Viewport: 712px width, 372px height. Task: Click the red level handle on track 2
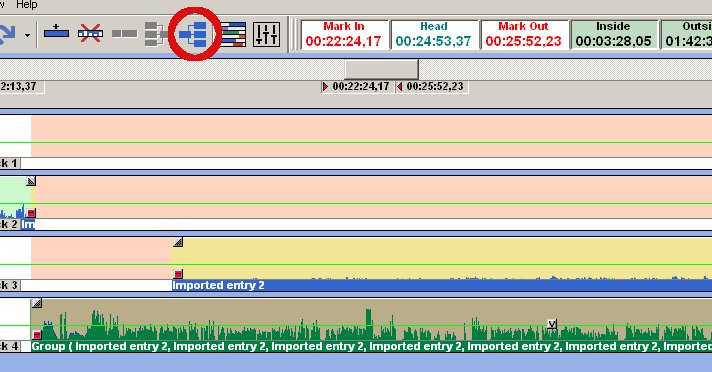point(31,213)
